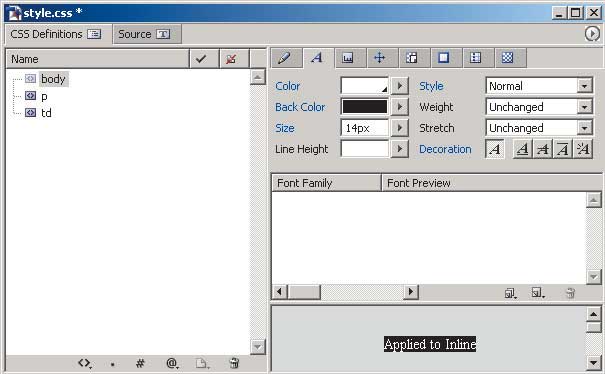Click arrow button next to Line Height
Image resolution: width=605 pixels, height=374 pixels.
(399, 149)
